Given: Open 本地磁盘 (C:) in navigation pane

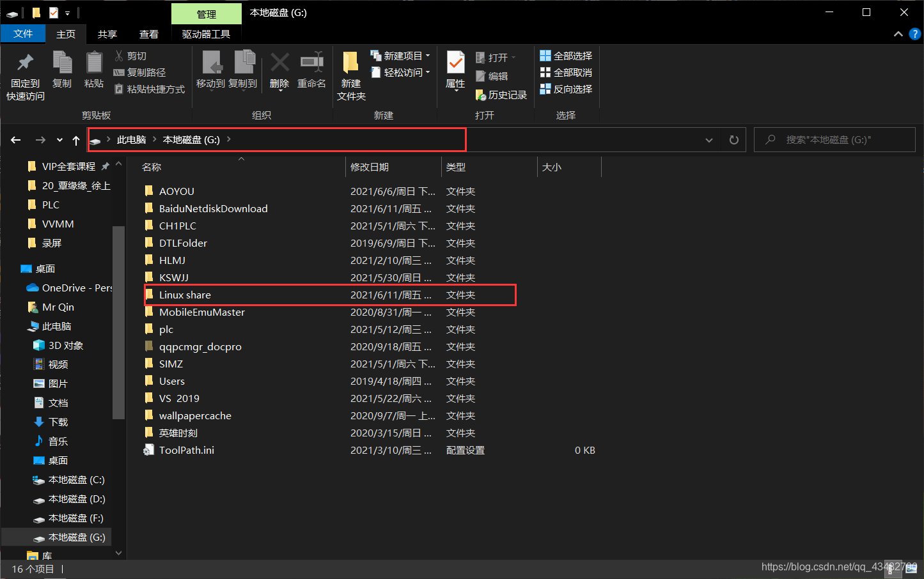Looking at the screenshot, I should pos(68,479).
